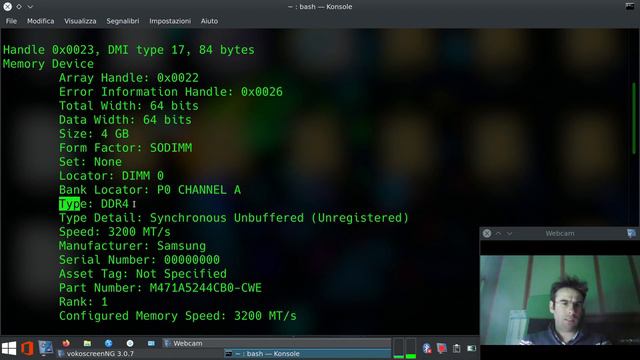Click the computer monitor icon in taskbar

(x=46, y=348)
